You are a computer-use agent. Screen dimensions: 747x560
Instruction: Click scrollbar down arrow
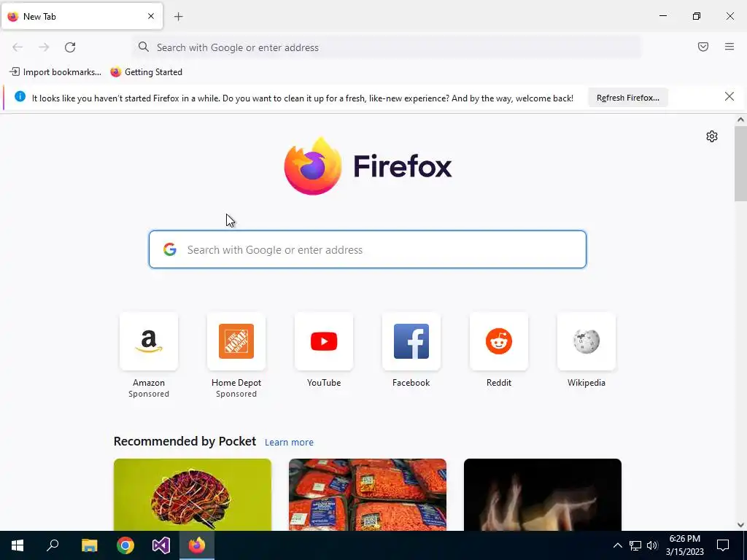tap(740, 525)
